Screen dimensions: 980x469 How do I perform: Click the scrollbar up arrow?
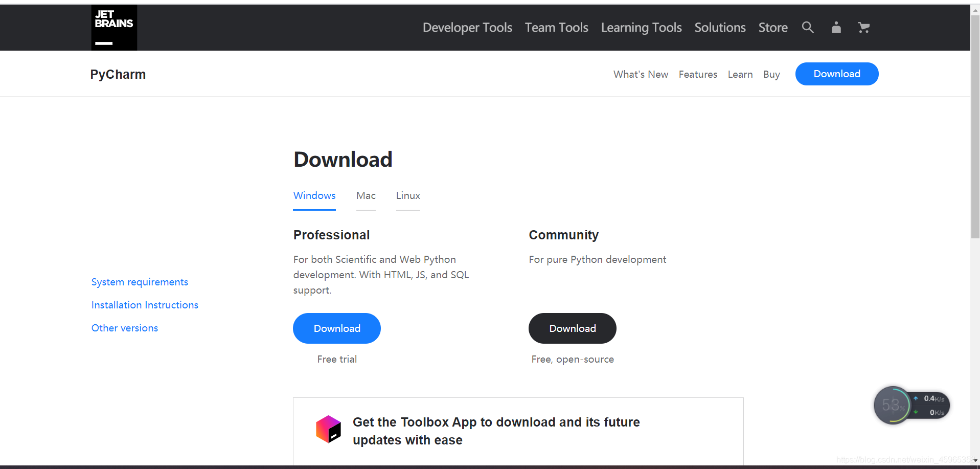point(975,10)
